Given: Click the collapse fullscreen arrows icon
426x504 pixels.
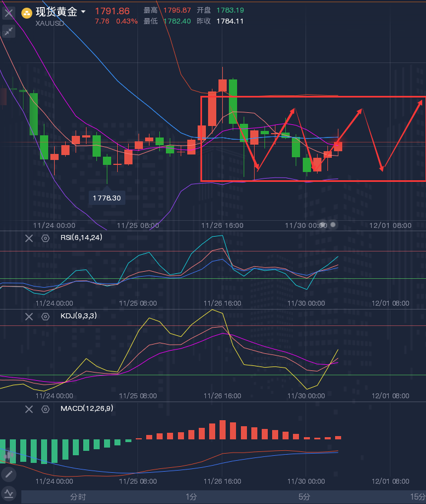Looking at the screenshot, I should pyautogui.click(x=9, y=31).
